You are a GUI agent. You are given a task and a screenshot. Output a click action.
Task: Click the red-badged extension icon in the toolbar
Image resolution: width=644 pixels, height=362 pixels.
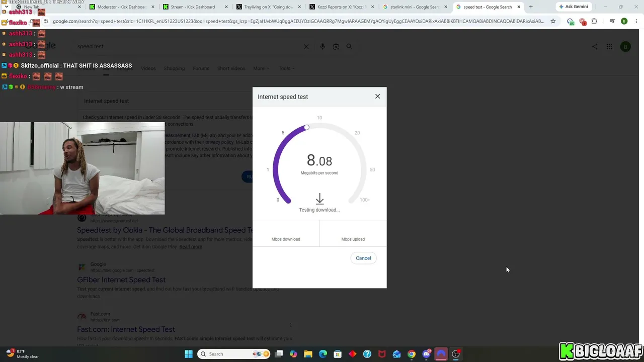pyautogui.click(x=583, y=22)
